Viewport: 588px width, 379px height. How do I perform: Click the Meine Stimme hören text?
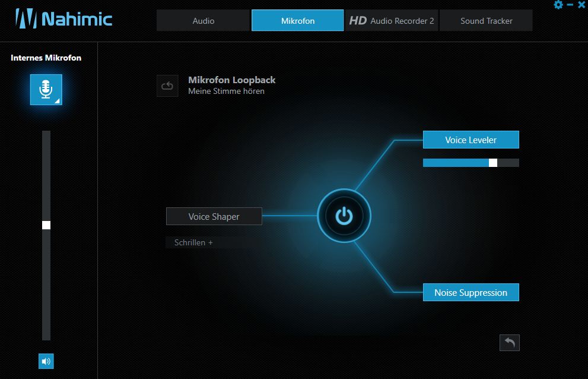click(x=226, y=91)
